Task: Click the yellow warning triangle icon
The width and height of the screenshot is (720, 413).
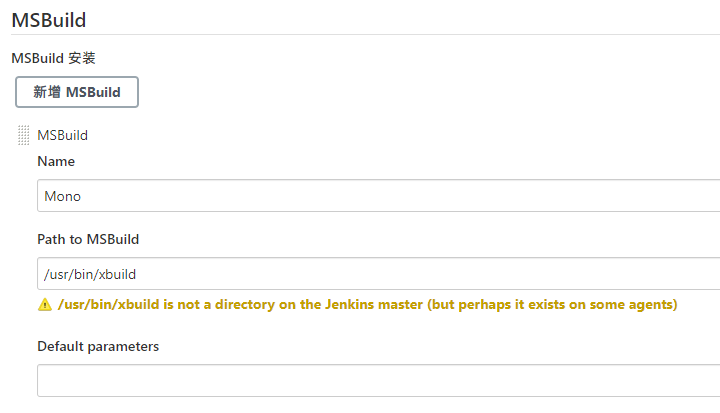Action: tap(44, 305)
